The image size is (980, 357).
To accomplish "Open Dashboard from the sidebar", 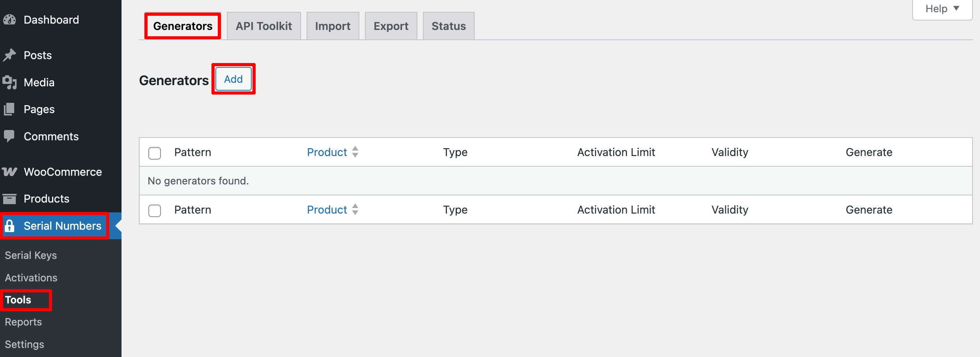I will click(x=51, y=20).
